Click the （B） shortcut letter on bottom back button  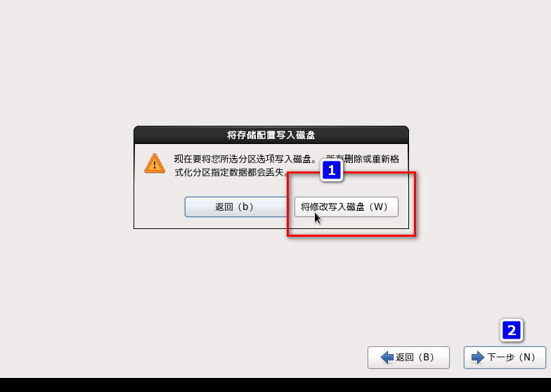pos(426,357)
